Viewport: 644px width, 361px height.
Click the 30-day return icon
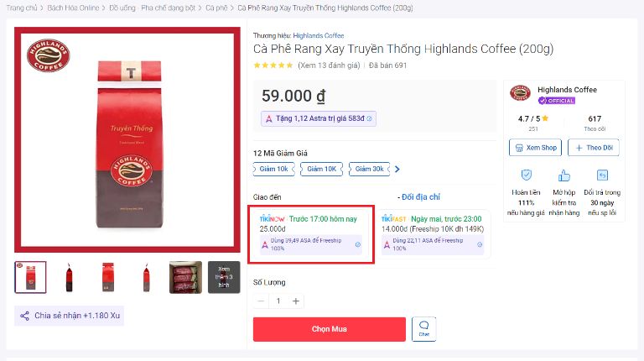[602, 175]
